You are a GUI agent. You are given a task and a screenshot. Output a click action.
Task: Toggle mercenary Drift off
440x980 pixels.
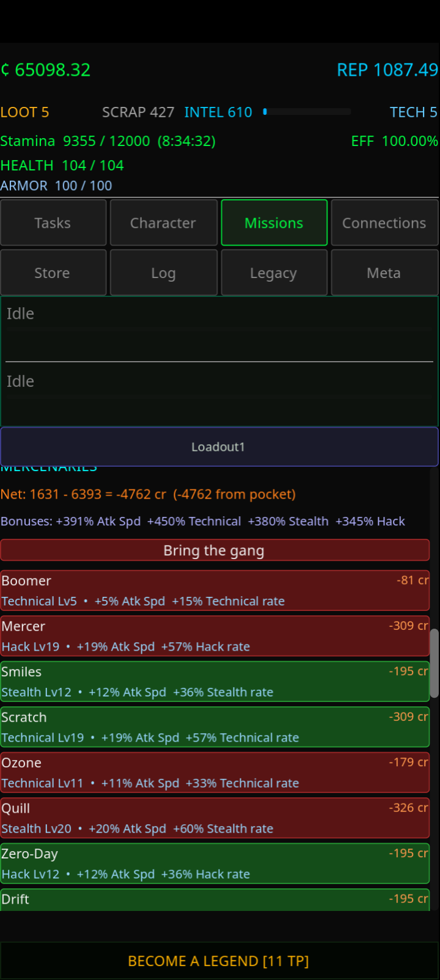point(215,900)
